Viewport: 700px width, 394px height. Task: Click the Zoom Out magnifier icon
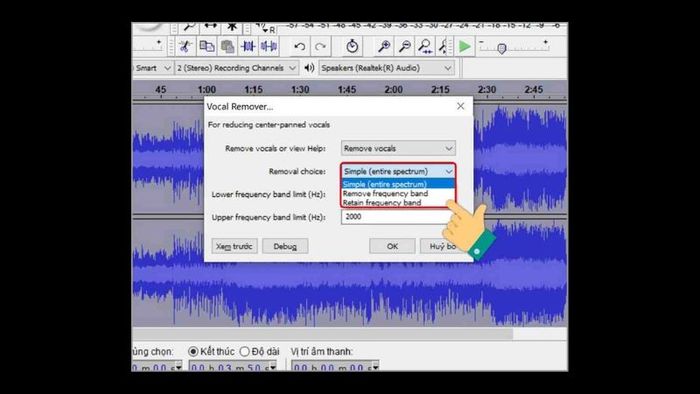tap(404, 46)
